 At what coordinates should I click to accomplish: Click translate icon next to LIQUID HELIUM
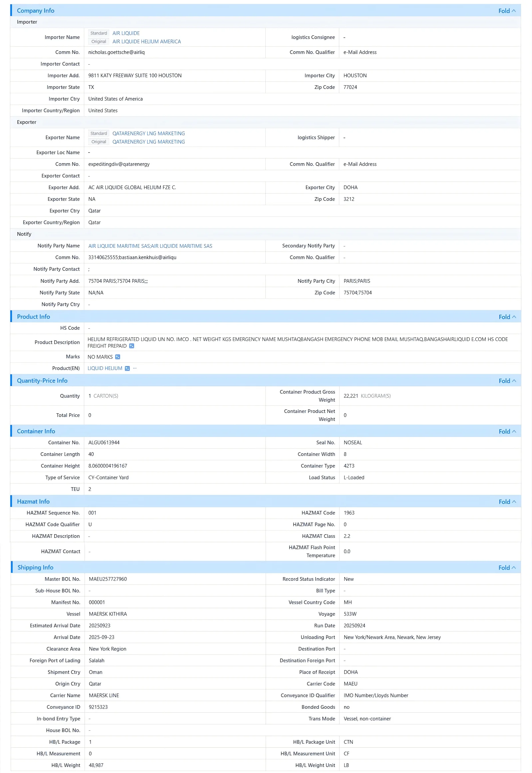pyautogui.click(x=127, y=369)
